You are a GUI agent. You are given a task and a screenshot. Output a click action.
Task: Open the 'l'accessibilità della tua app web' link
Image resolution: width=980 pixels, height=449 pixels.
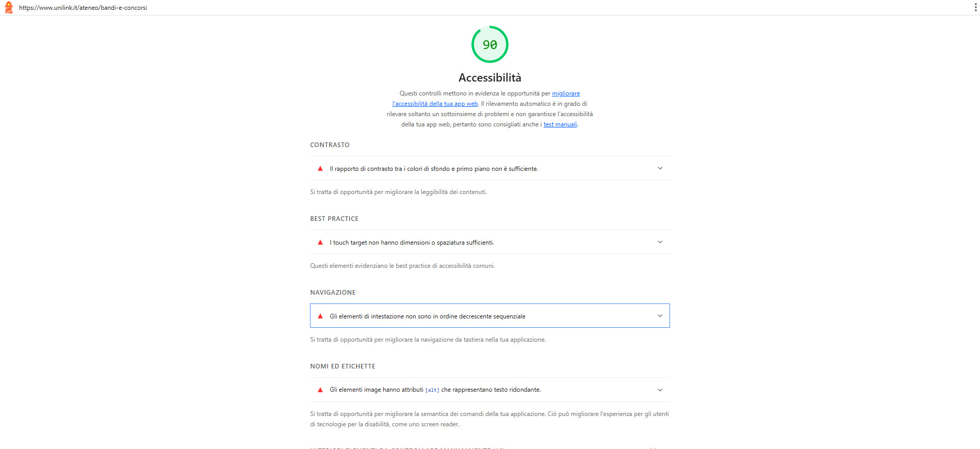tap(435, 104)
